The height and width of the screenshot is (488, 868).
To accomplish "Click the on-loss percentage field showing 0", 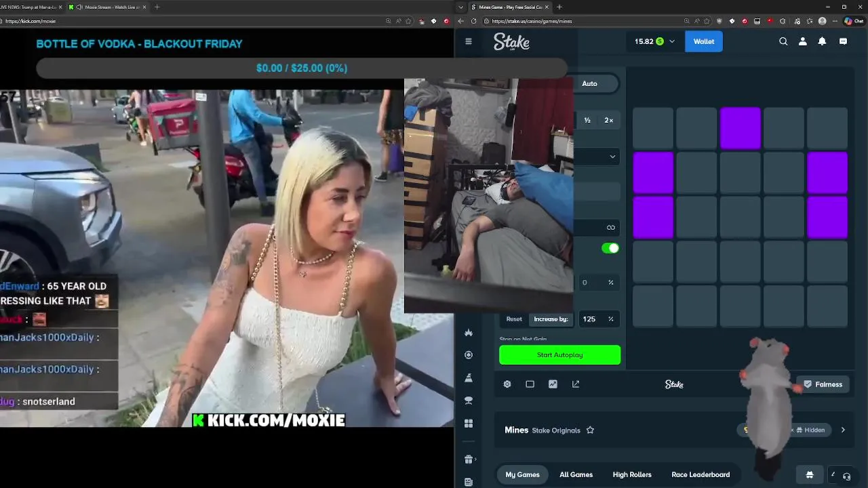I will pos(597,283).
